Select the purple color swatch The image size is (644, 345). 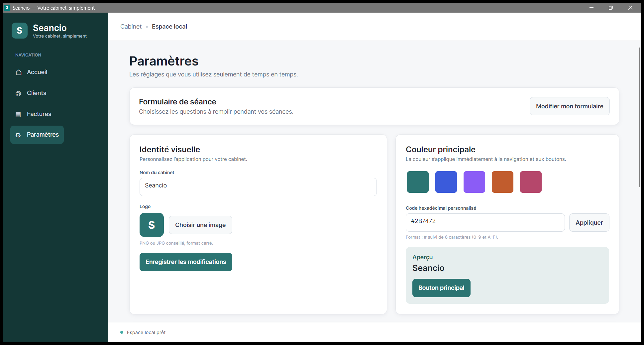(474, 182)
